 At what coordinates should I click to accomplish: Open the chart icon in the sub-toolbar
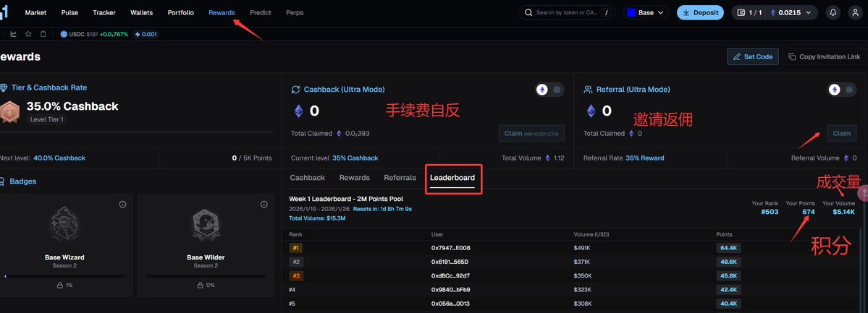pos(13,34)
